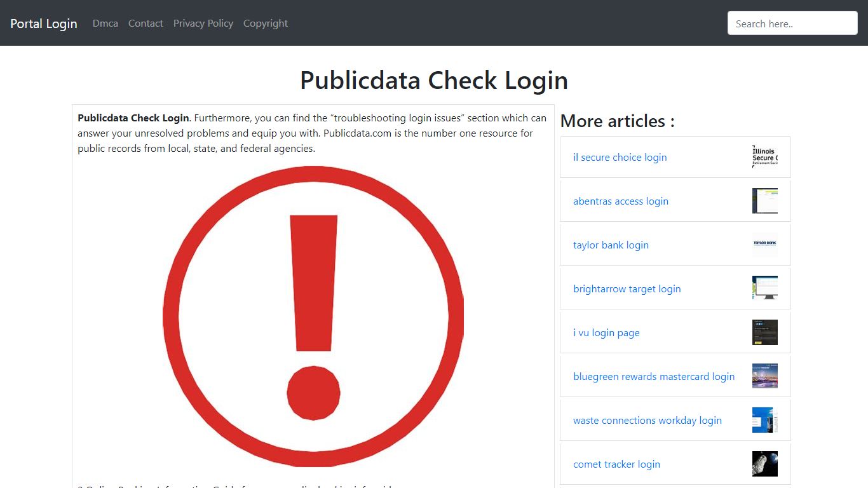This screenshot has height=488, width=868.
Task: Open the Dmca nav item
Action: click(105, 24)
